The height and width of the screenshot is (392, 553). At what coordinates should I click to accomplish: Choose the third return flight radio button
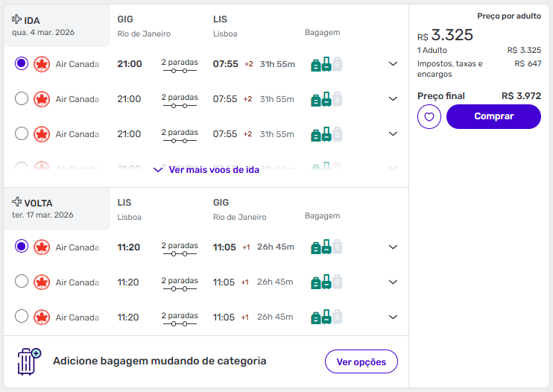pos(22,317)
